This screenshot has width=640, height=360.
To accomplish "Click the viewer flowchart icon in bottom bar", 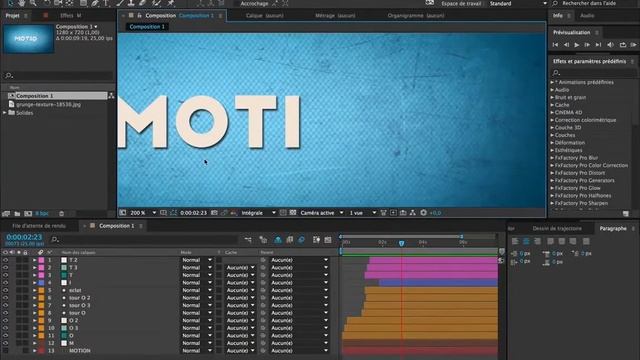I will coord(413,213).
